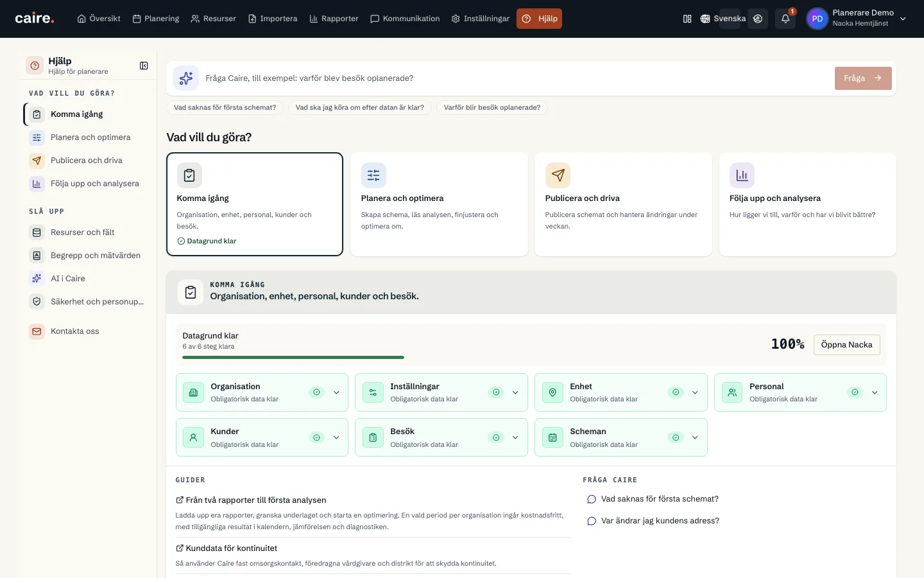Viewport: 924px width, 578px height.
Task: Focus the Fråga Caire question input
Action: click(x=516, y=78)
